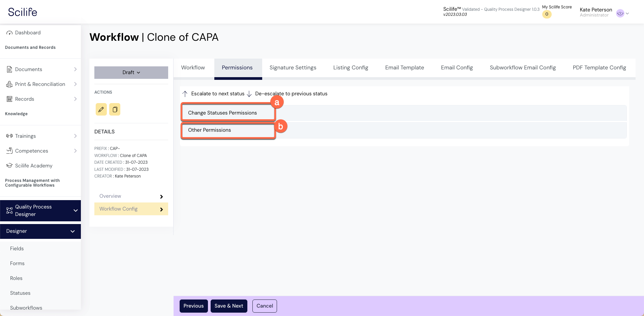Click the pencil edit action icon
The width and height of the screenshot is (644, 316).
101,109
